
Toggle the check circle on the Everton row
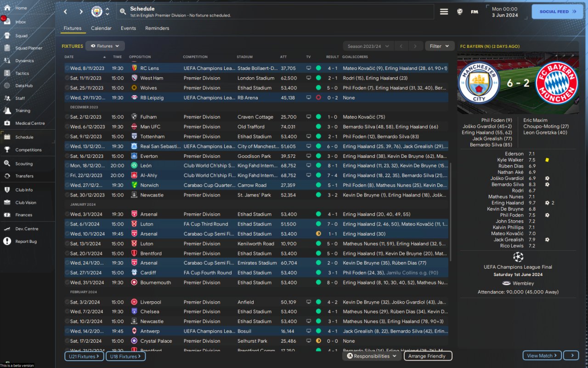click(67, 156)
